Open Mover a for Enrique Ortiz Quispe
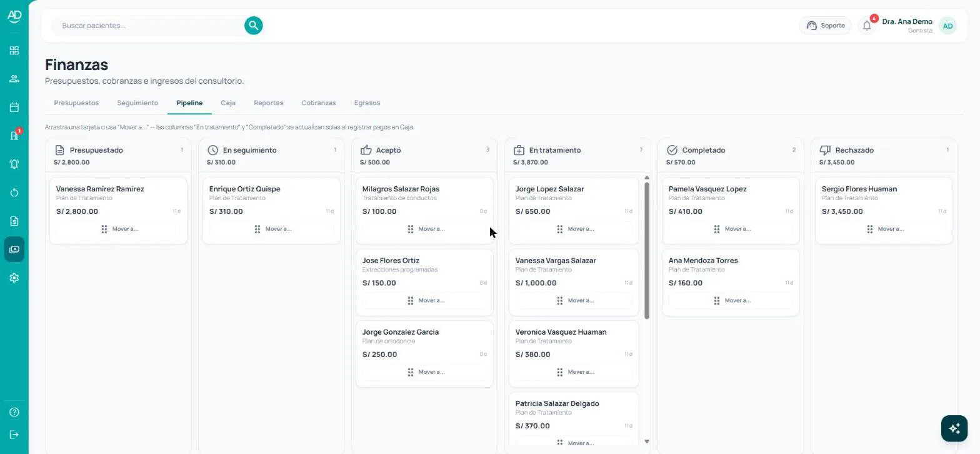The width and height of the screenshot is (980, 454). (x=271, y=229)
